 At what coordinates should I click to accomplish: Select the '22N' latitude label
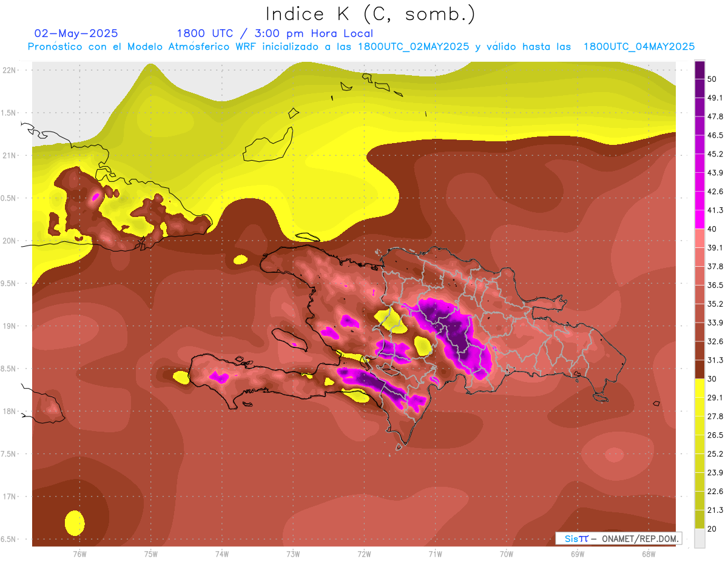pyautogui.click(x=10, y=70)
